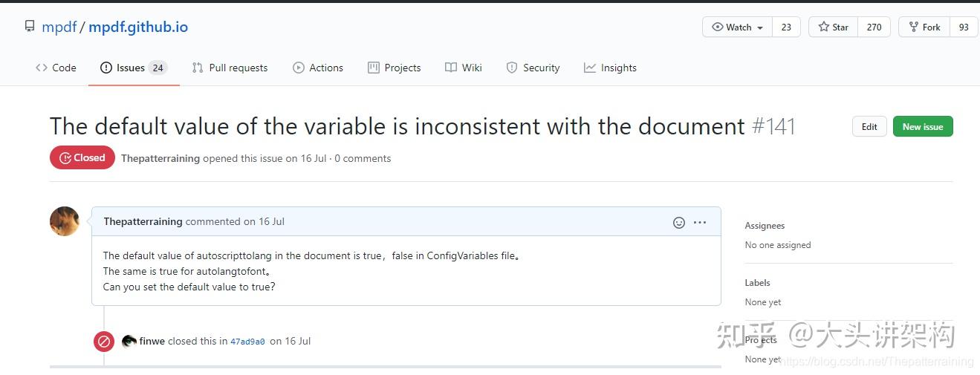980x375 pixels.
Task: Open commit link 47ad9a0
Action: (247, 342)
